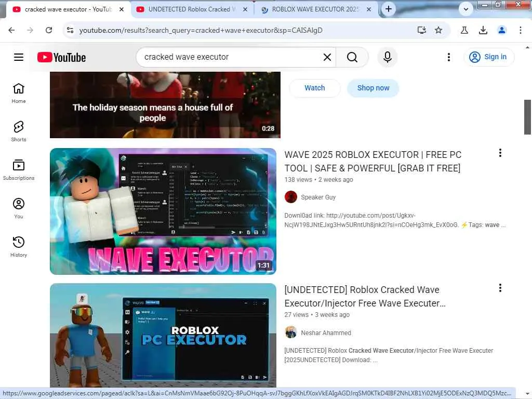Open YouTube settings three-dot menu
The image size is (532, 399).
point(448,57)
